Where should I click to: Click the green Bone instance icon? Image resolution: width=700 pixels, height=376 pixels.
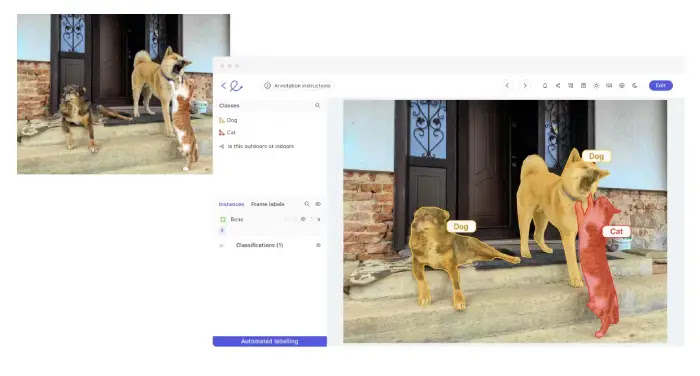point(223,219)
